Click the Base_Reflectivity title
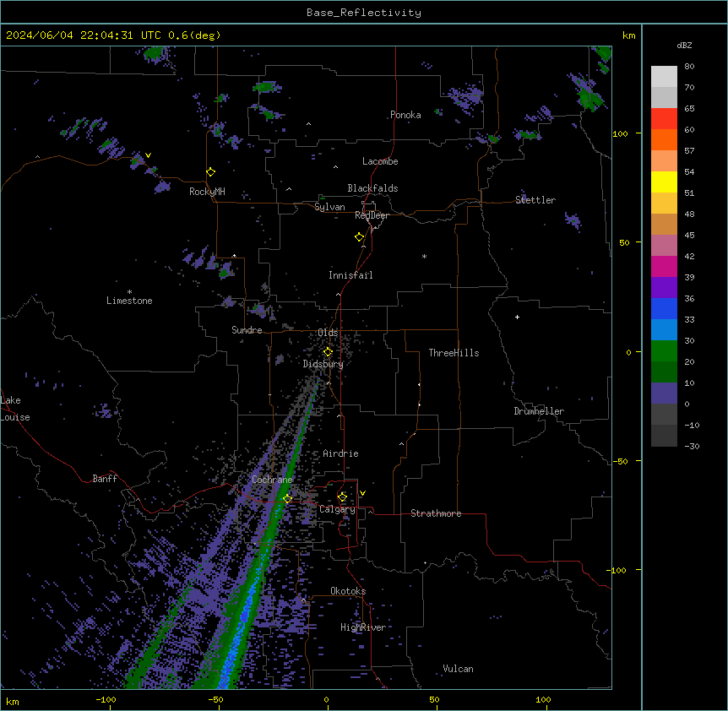 point(364,13)
